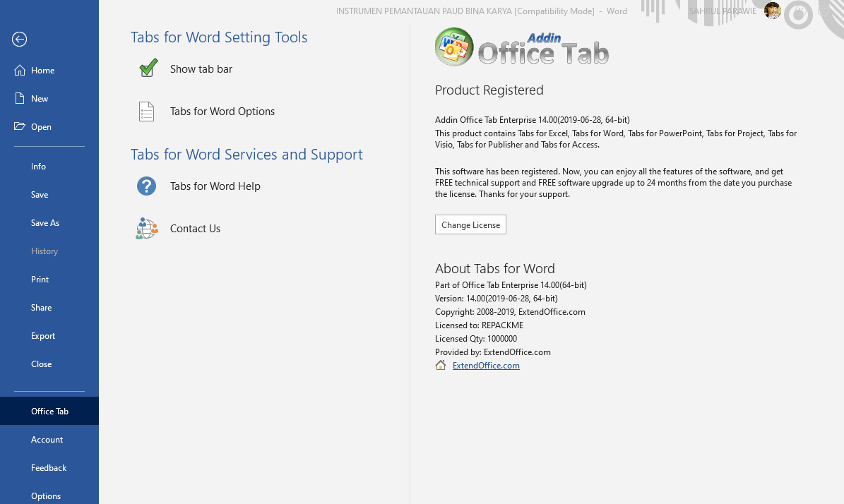This screenshot has height=504, width=844.
Task: Open the ExtendOffice.com hyperlink
Action: (x=486, y=365)
